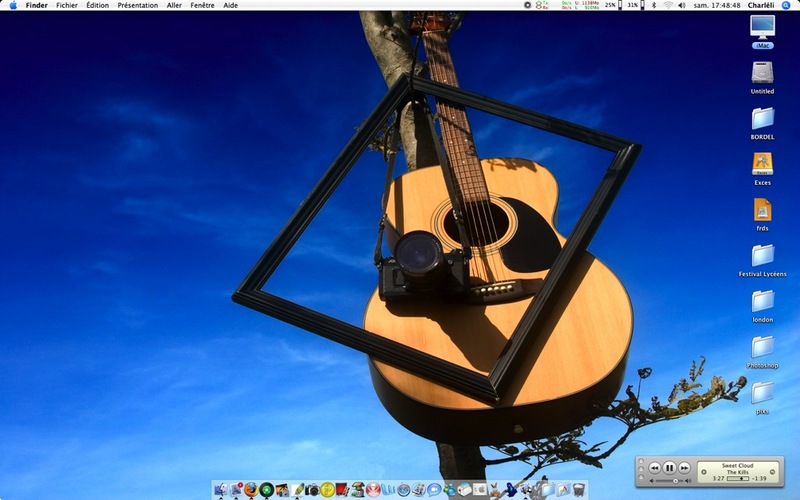Launch Microsoft Word from the Dock
800x500 pixels.
(x=388, y=490)
